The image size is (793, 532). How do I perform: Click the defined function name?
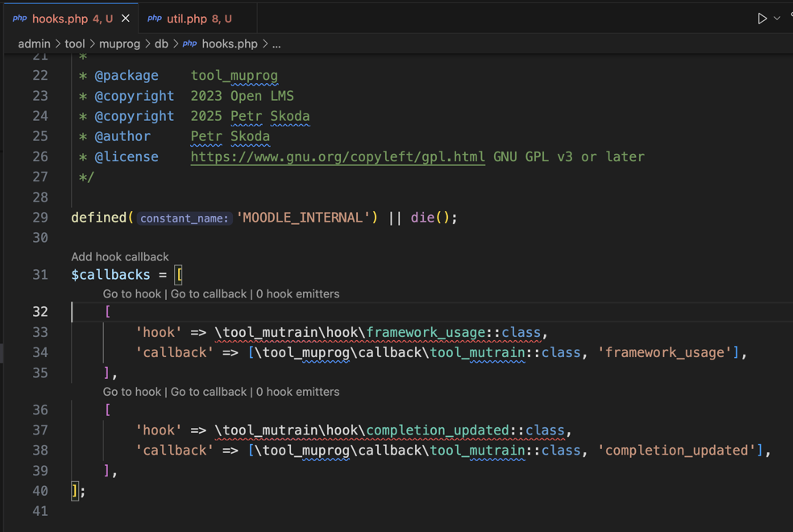point(98,218)
